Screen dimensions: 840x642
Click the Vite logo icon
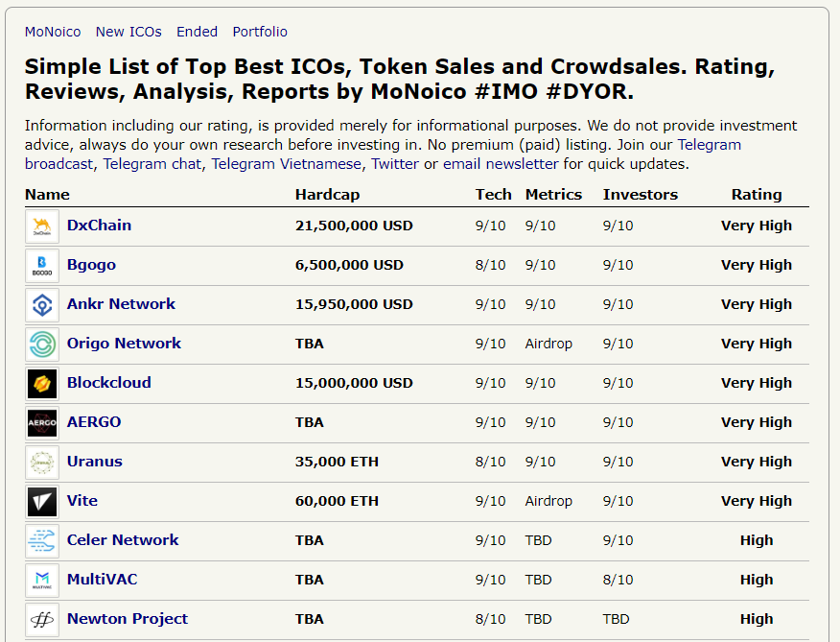tap(42, 502)
